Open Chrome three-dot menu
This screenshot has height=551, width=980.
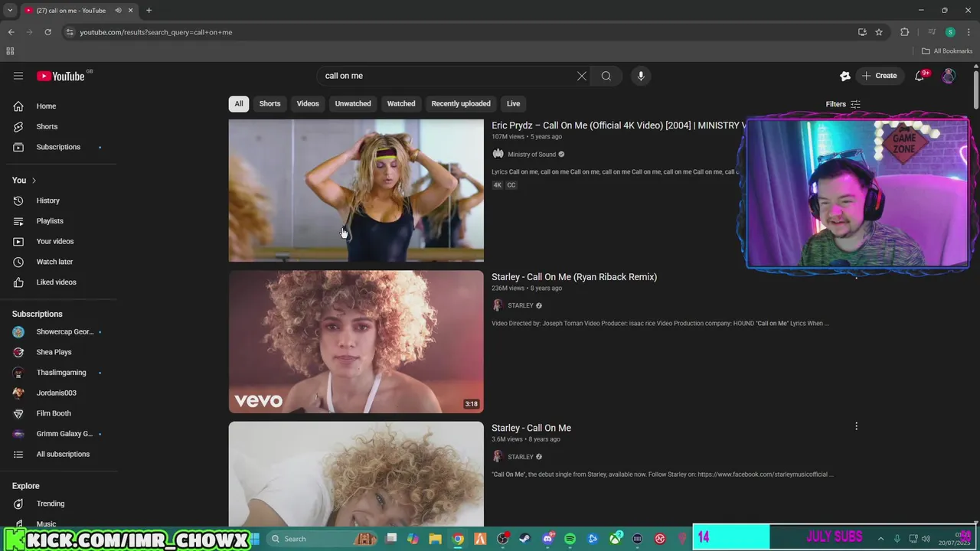[969, 32]
